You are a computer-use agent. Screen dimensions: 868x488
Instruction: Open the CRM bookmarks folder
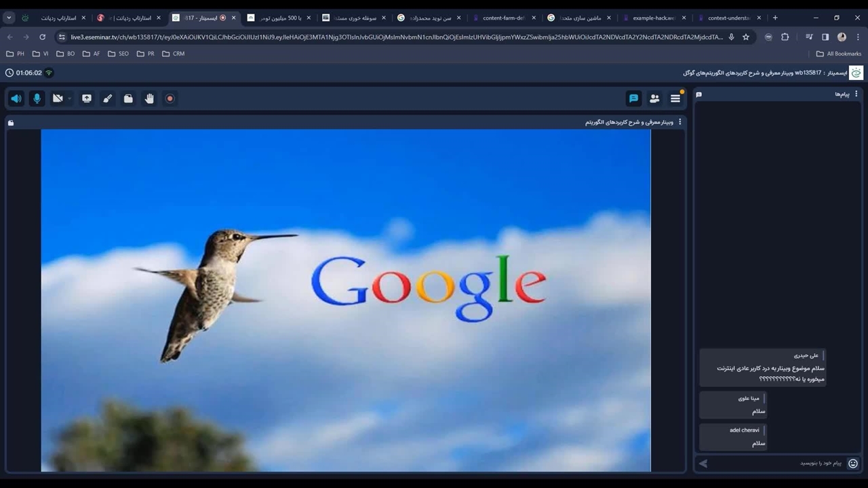coord(174,54)
